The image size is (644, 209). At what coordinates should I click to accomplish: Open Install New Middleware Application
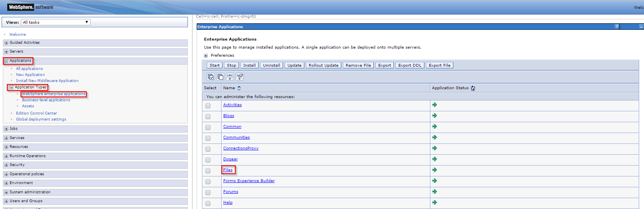click(47, 81)
